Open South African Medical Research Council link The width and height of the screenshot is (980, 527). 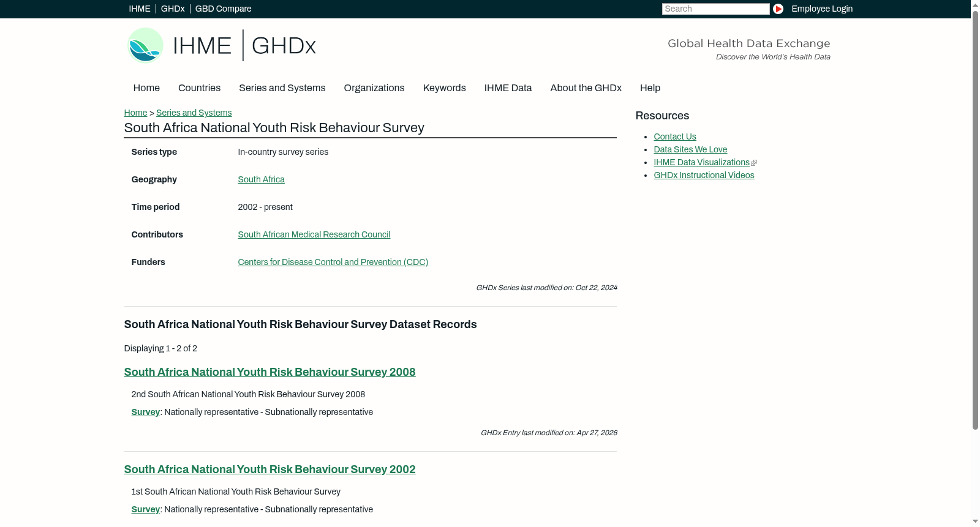pyautogui.click(x=314, y=234)
